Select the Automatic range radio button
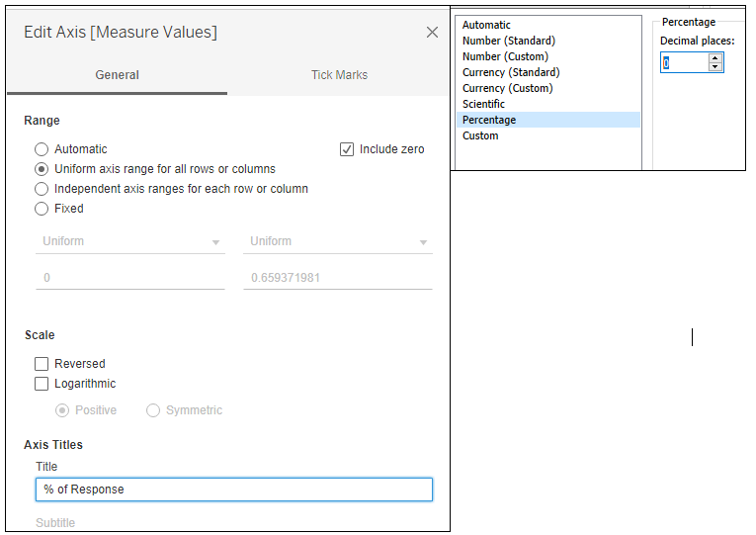The image size is (756, 535). click(x=42, y=149)
